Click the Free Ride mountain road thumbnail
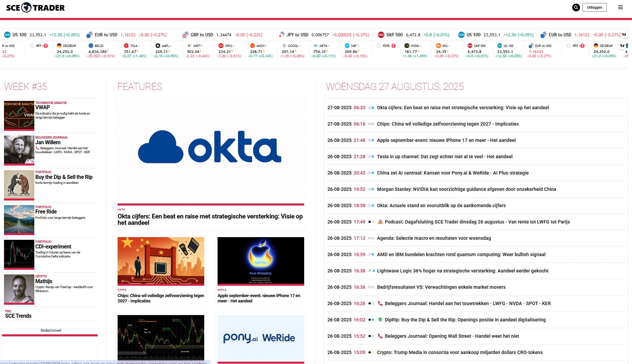 tap(19, 220)
